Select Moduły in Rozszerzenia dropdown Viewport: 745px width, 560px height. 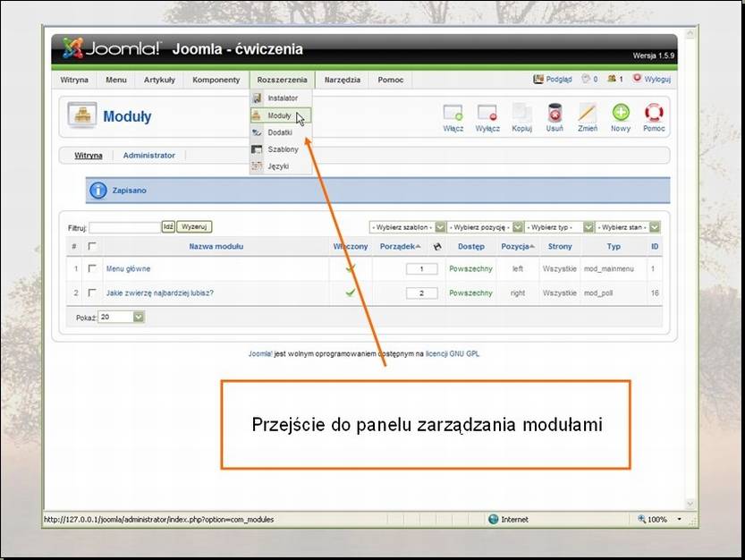coord(280,115)
